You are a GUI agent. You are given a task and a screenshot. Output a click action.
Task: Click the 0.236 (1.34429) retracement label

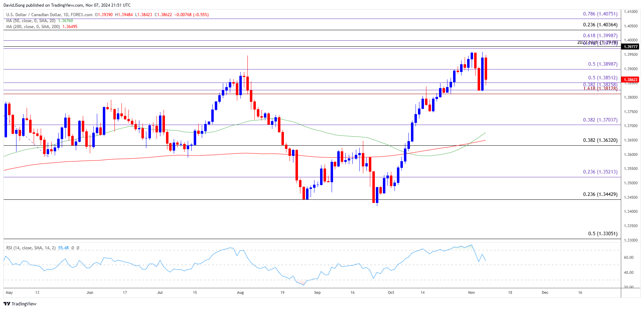[x=600, y=194]
